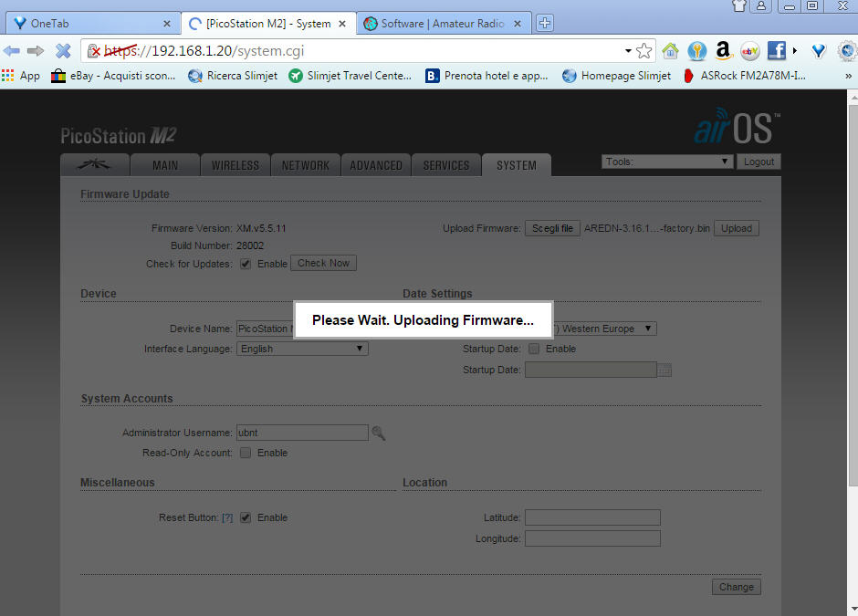This screenshot has height=616, width=858.
Task: Open the eBay toolbar shortcut icon
Action: (749, 51)
